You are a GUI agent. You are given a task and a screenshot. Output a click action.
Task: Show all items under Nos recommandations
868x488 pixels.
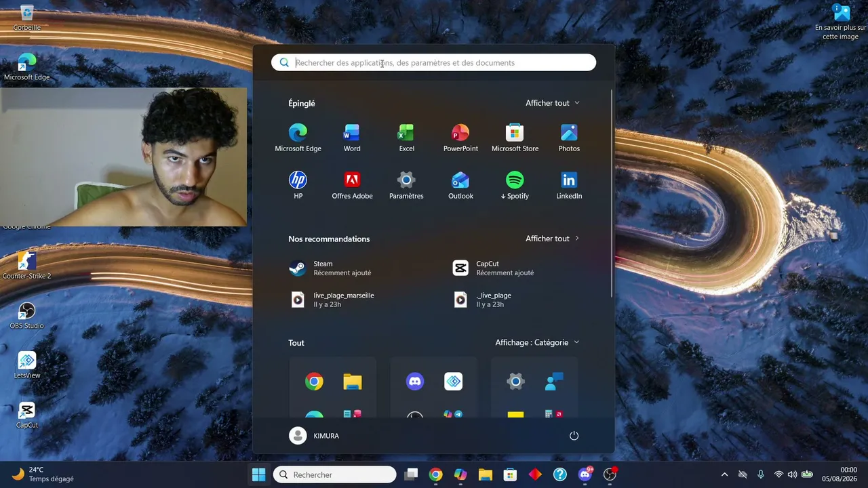pos(553,239)
